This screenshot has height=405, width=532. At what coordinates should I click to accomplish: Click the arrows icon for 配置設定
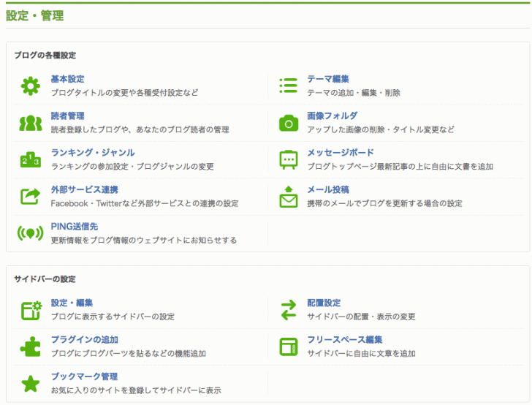click(x=289, y=310)
